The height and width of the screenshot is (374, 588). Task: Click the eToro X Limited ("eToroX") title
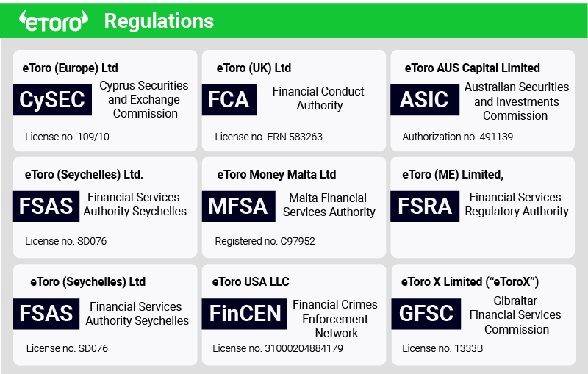click(x=470, y=281)
